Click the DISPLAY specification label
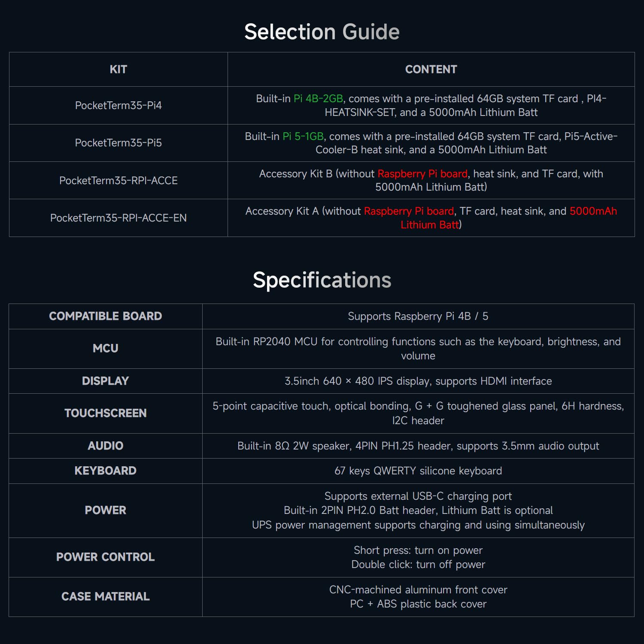Viewport: 644px width, 644px height. [x=106, y=381]
